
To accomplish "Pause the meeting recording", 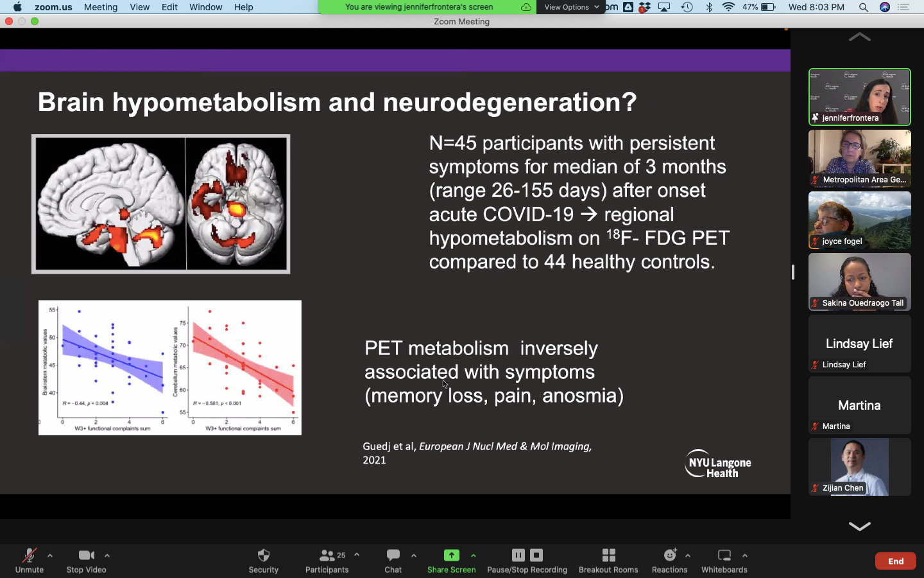I will [518, 555].
